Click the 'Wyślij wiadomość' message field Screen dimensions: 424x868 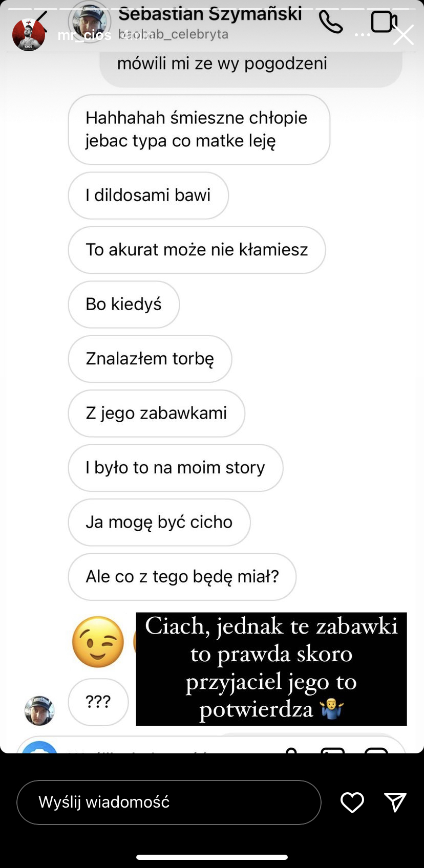pos(169,802)
